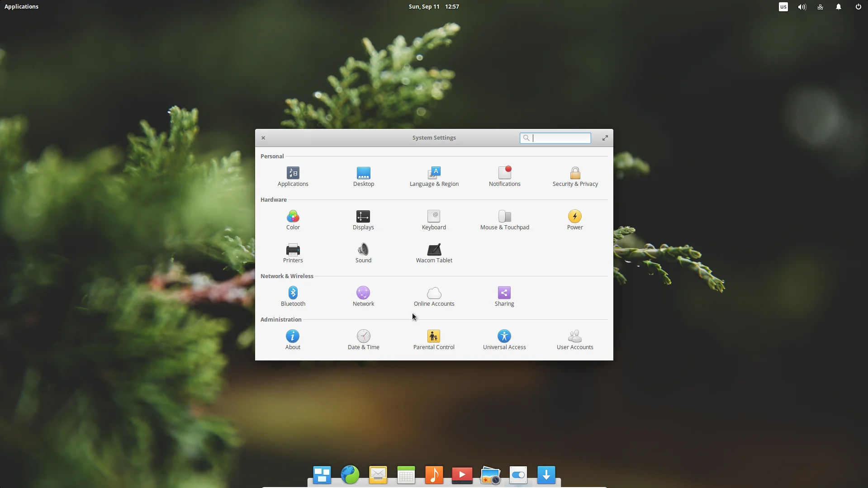Open the keyboard layout indicator
868x488 pixels.
[783, 7]
